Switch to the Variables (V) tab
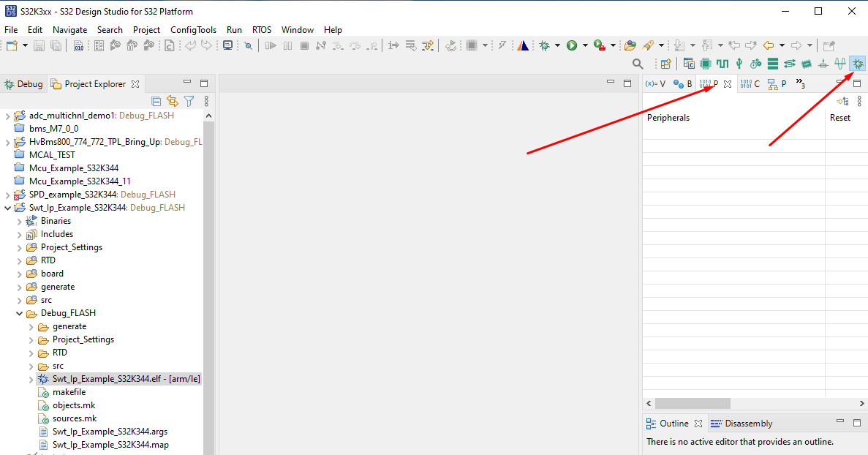This screenshot has height=455, width=868. (x=655, y=84)
